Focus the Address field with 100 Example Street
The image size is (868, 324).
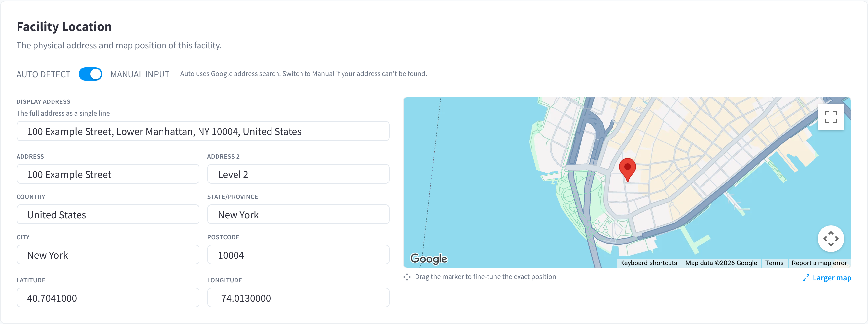(x=108, y=174)
